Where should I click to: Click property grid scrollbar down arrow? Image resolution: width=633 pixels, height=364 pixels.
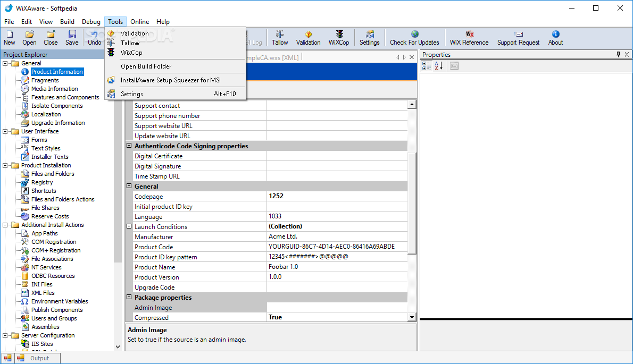tap(412, 317)
